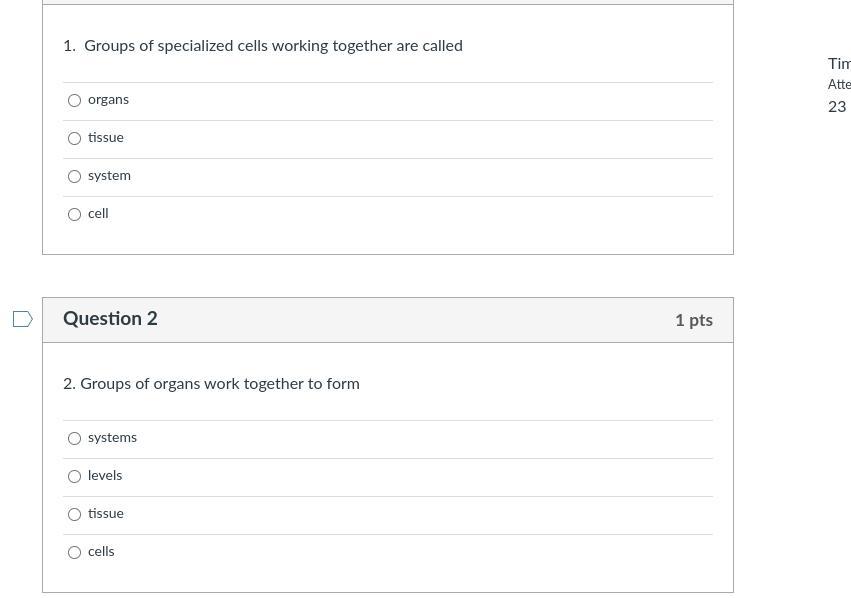Viewport: 851px width, 598px height.
Task: Click the 'Question 2' header title
Action: [x=110, y=319]
